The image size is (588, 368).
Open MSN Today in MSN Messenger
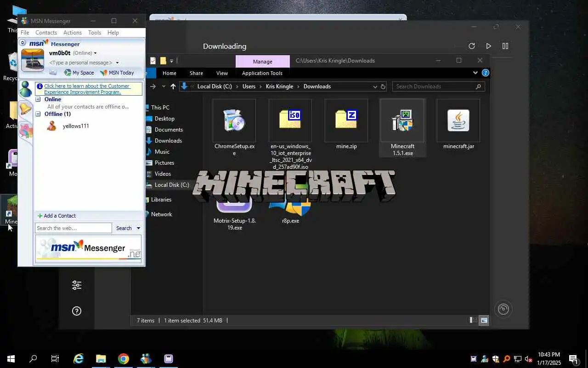[117, 73]
